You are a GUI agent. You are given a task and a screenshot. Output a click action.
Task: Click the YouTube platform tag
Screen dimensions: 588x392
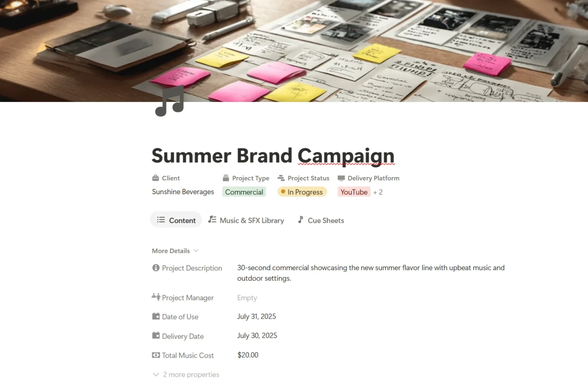354,192
